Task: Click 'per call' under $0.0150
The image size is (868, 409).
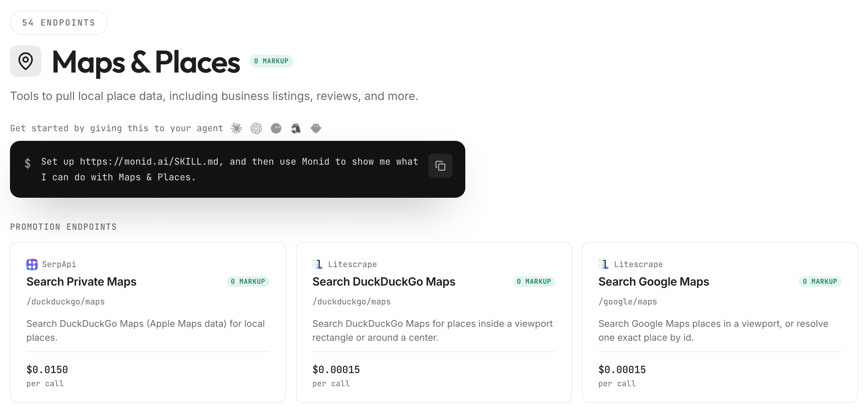Action: [x=45, y=384]
